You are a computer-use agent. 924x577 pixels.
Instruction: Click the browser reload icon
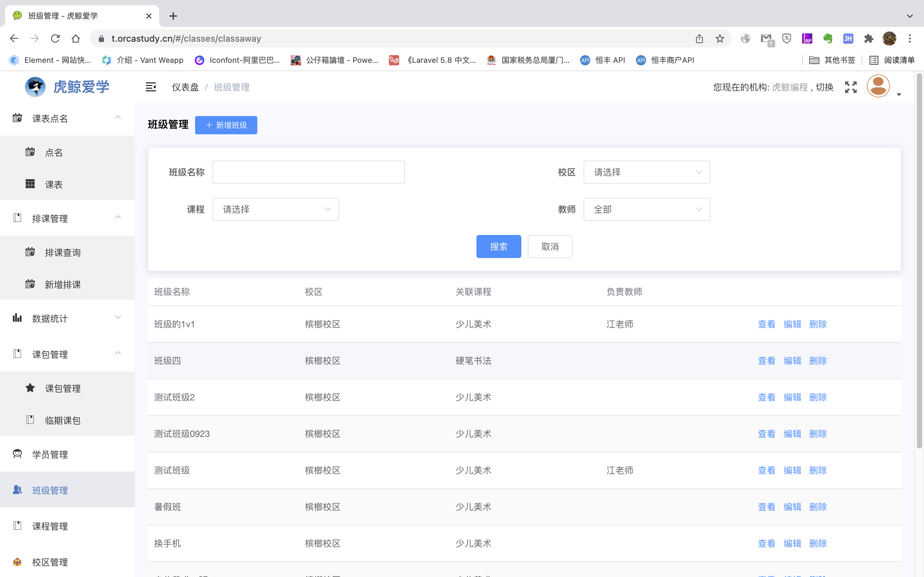tap(56, 38)
